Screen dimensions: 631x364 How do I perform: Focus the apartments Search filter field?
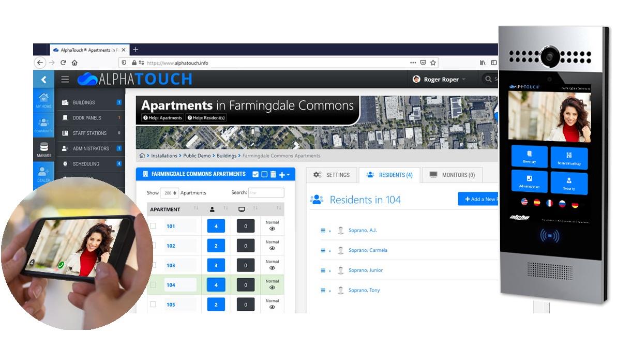(266, 193)
